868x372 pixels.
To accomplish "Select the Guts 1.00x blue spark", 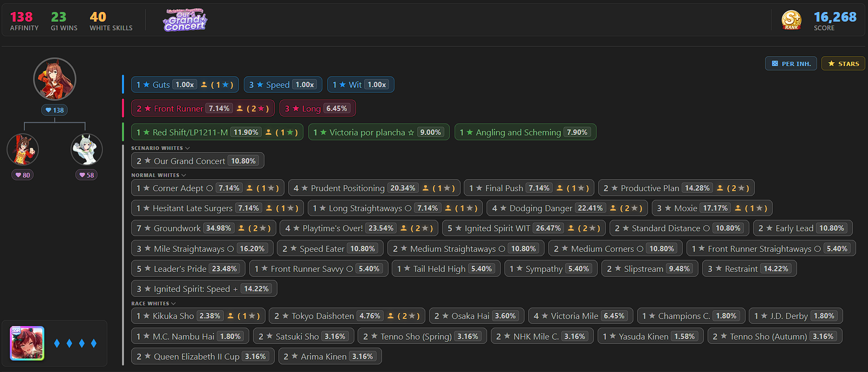I will tap(185, 84).
